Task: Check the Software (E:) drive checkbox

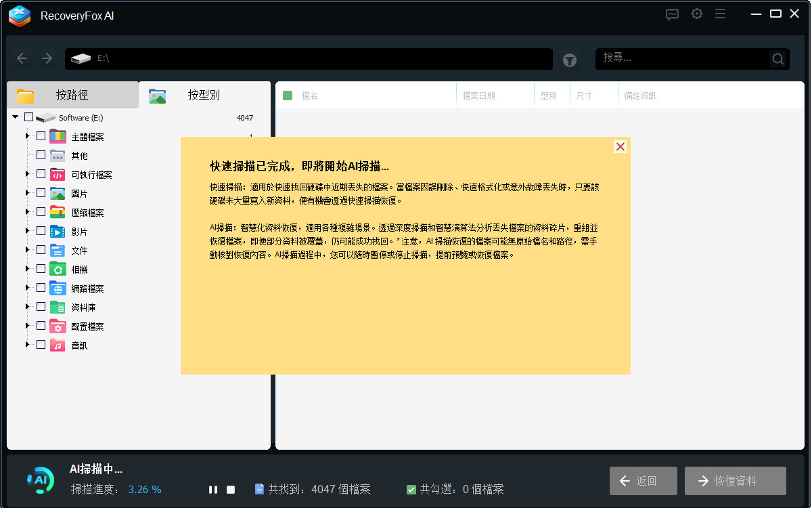Action: point(28,117)
